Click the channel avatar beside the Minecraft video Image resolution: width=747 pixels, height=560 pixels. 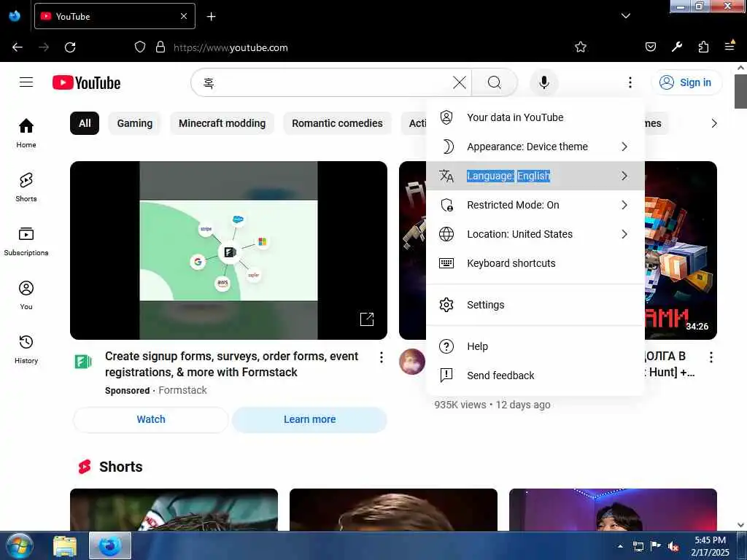(x=412, y=362)
